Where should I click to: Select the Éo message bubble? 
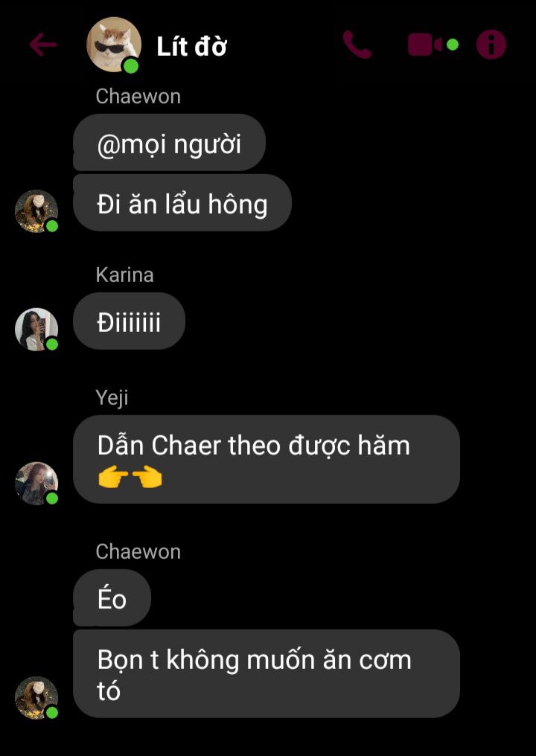coord(112,598)
